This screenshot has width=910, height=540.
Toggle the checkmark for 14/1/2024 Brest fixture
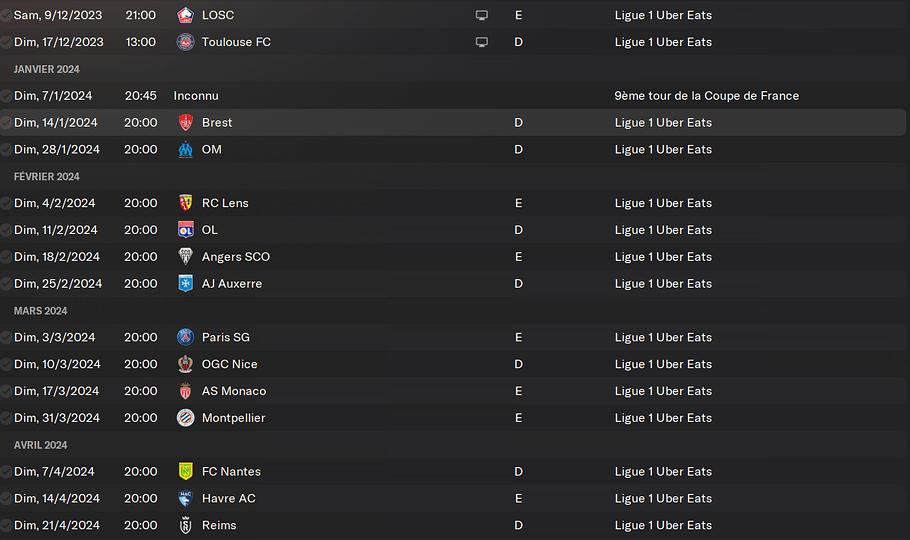pos(7,122)
